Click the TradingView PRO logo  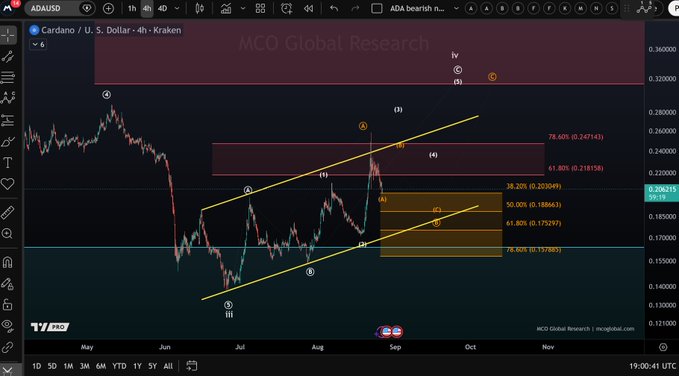50,327
